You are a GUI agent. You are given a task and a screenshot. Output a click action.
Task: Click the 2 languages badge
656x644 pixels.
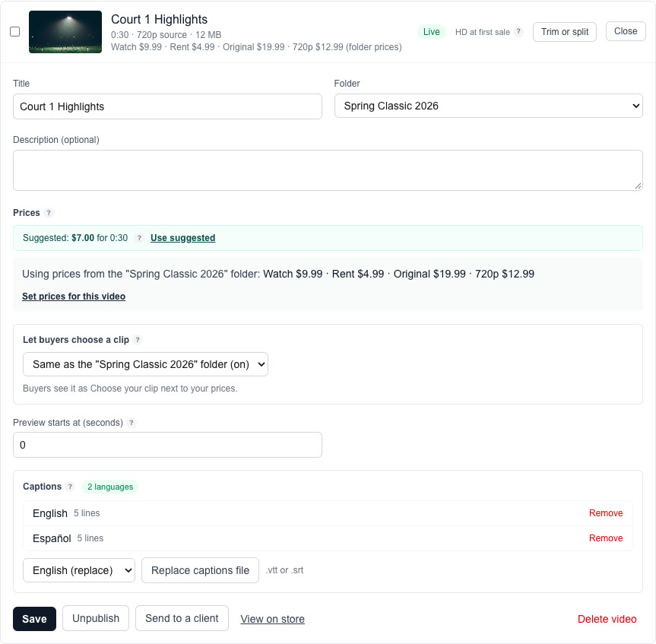110,487
